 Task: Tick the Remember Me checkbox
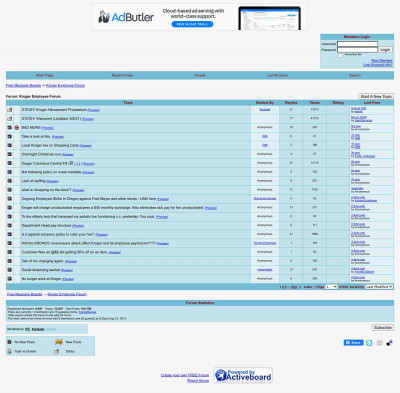click(340, 55)
